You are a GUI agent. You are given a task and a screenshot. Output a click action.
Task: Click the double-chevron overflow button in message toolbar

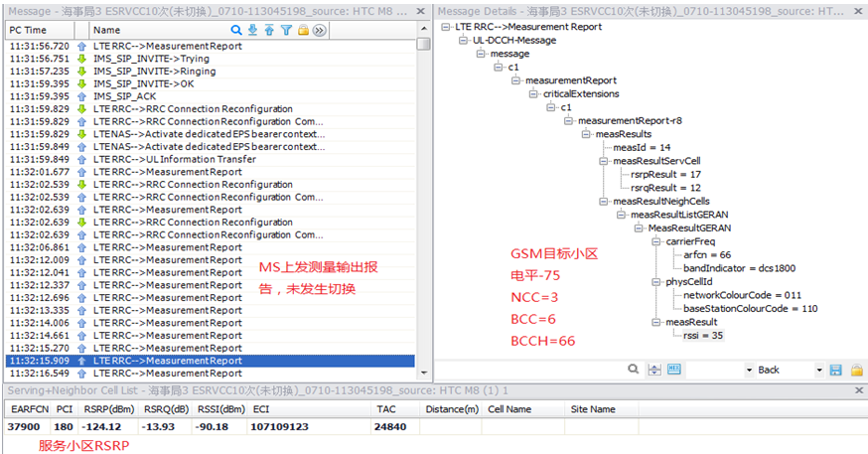coord(320,31)
